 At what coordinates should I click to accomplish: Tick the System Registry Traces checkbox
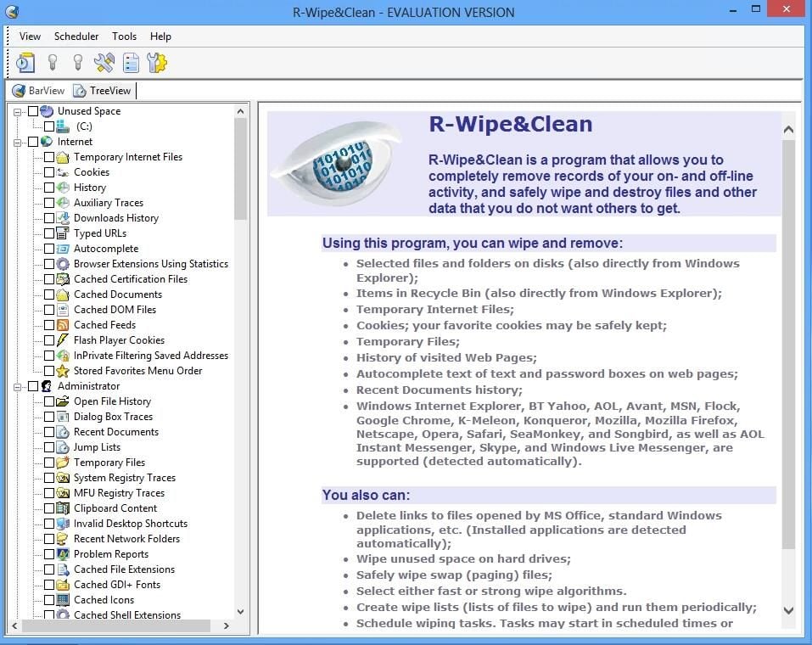[49, 478]
